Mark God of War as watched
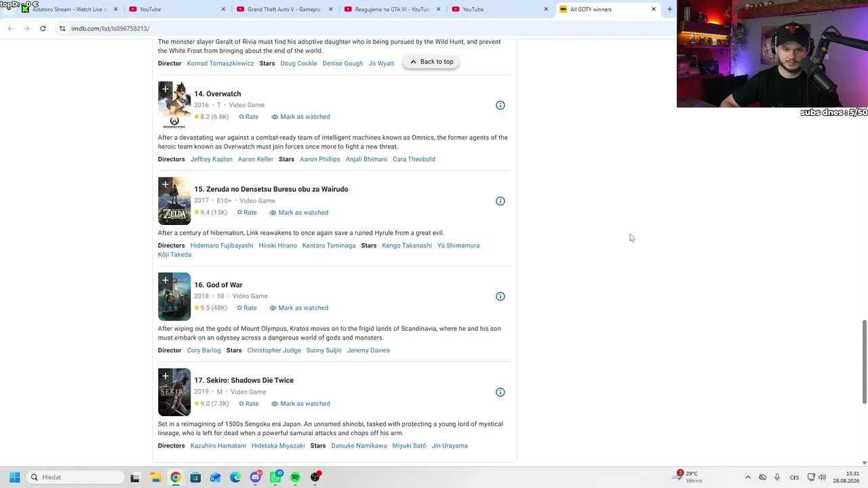The image size is (868, 488). click(298, 308)
